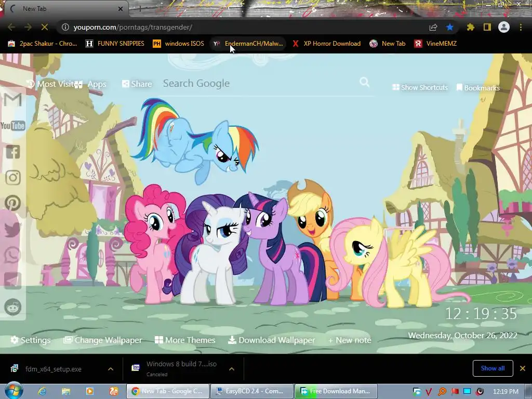Open Twitter from the left sidebar
Image resolution: width=532 pixels, height=399 pixels.
point(13,229)
